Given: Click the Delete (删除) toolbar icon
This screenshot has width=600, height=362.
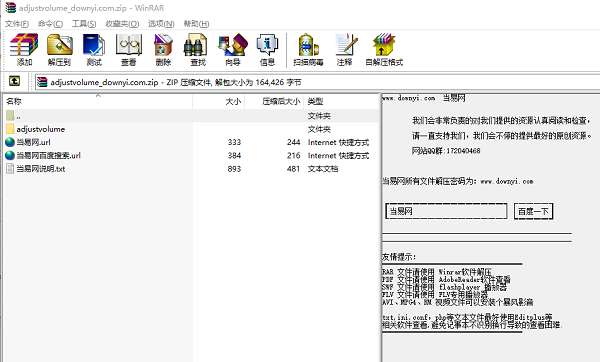Looking at the screenshot, I should coord(163,50).
